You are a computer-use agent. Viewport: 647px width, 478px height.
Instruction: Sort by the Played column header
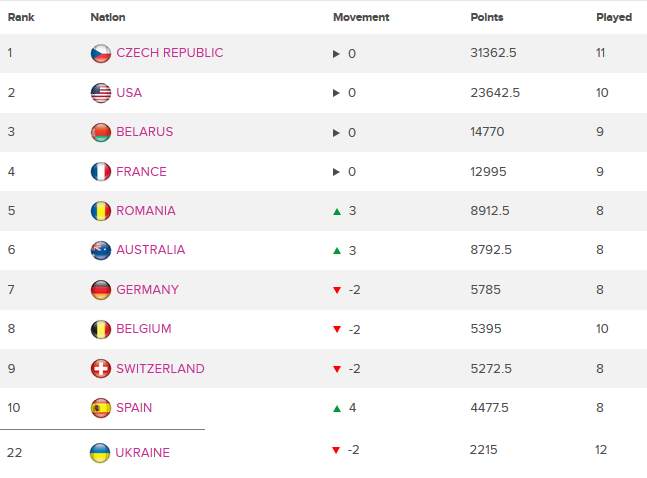(613, 17)
